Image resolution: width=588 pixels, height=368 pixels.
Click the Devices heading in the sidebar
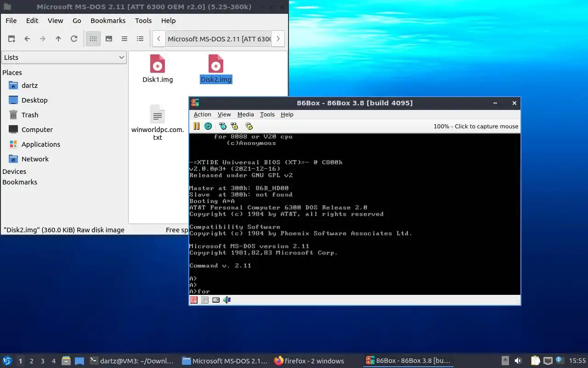(x=14, y=172)
